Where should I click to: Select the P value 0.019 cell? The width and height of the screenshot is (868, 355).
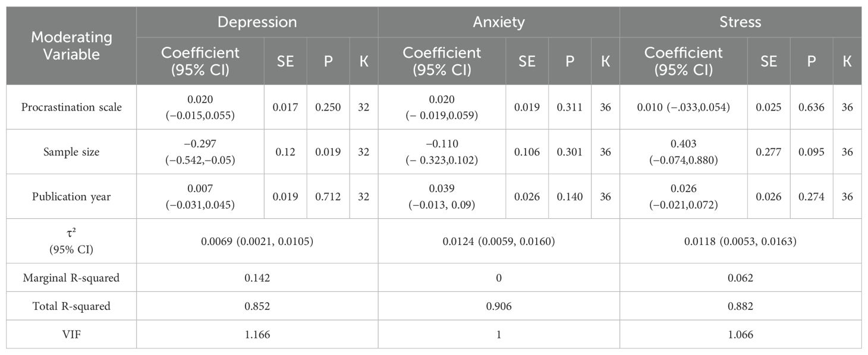pos(328,152)
